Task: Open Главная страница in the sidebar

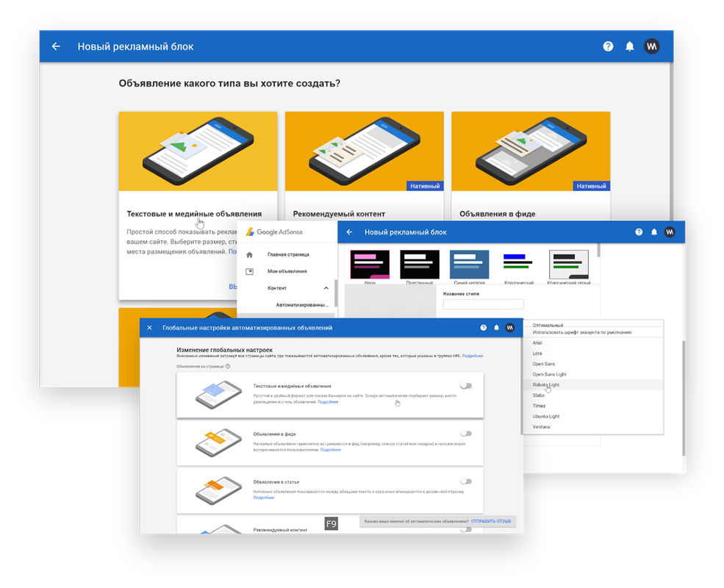Action: click(288, 254)
